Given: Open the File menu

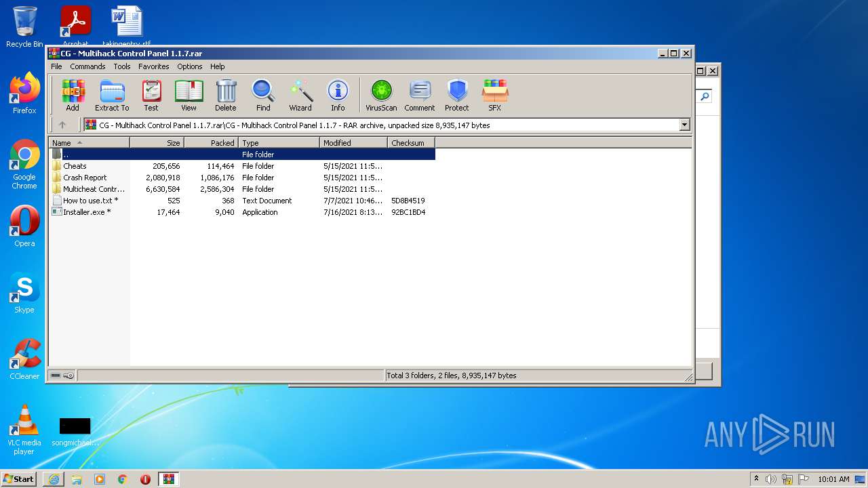Looking at the screenshot, I should [56, 66].
